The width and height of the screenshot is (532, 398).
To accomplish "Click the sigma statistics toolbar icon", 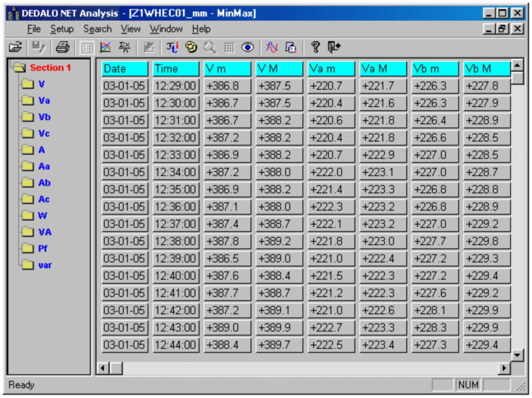I will point(124,47).
